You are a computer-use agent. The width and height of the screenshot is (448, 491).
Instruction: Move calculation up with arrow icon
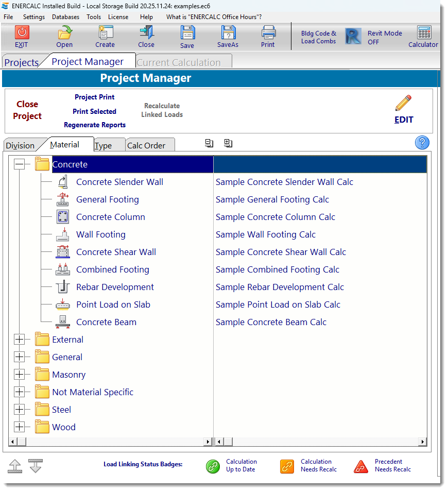coord(15,466)
